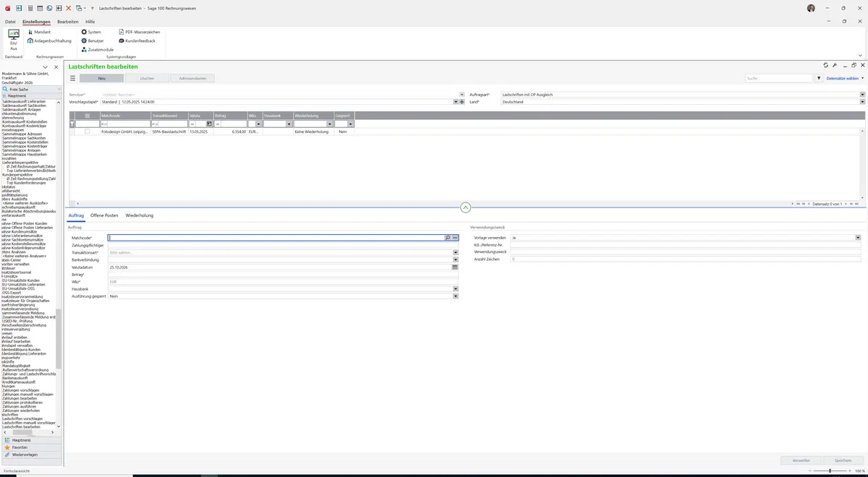
Task: Open the Bankverbindung dropdown
Action: coord(456,259)
